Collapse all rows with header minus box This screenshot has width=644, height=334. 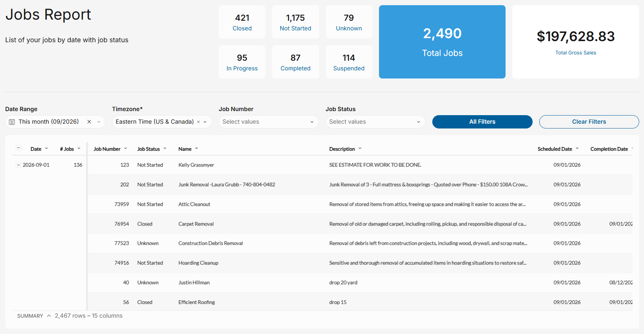click(x=19, y=148)
